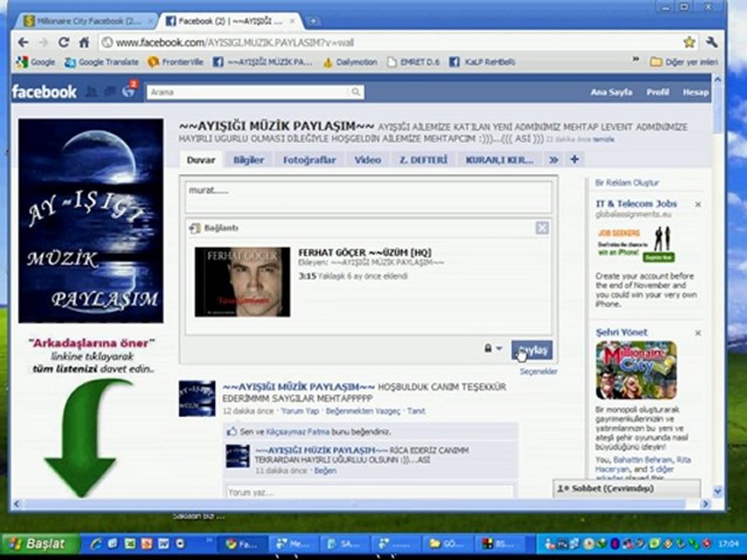Select the Duvar tab
Screen dimensions: 747x560
click(x=201, y=160)
